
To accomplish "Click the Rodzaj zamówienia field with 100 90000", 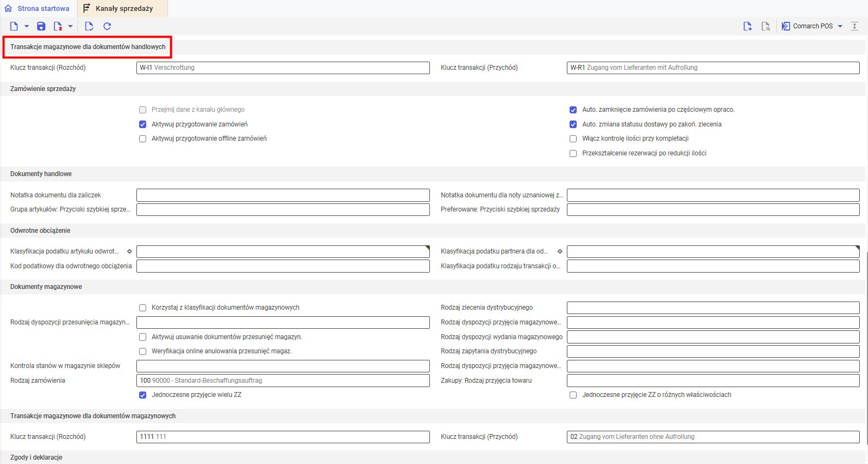I will (283, 381).
